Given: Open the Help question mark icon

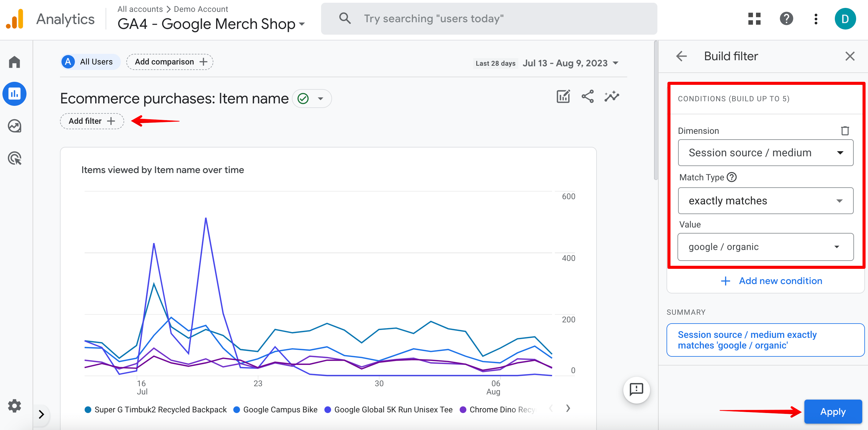Looking at the screenshot, I should coord(786,19).
